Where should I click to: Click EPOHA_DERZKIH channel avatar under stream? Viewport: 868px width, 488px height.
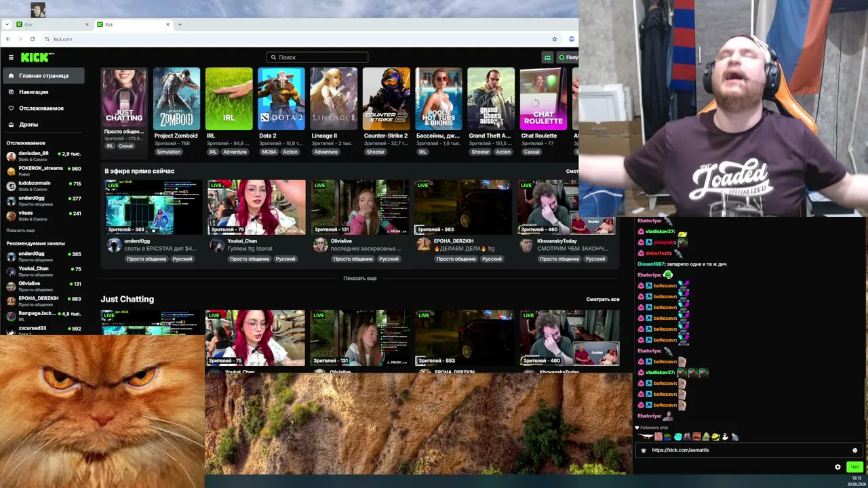[x=423, y=245]
